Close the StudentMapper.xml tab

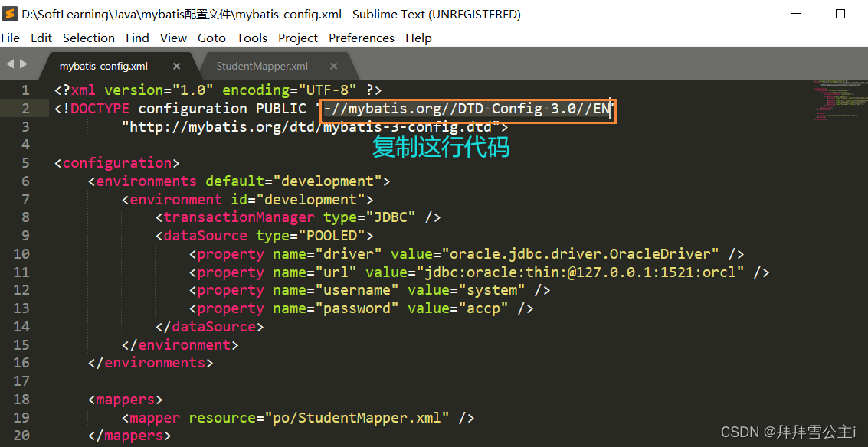coord(333,67)
